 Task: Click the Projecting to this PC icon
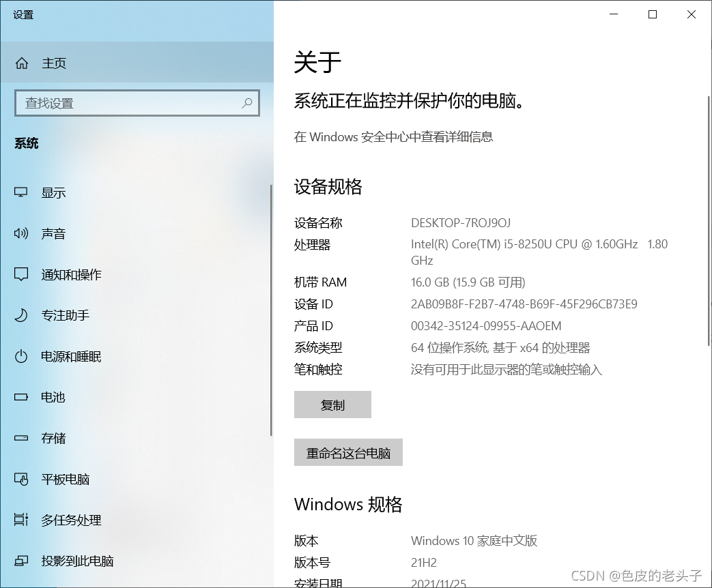point(21,561)
